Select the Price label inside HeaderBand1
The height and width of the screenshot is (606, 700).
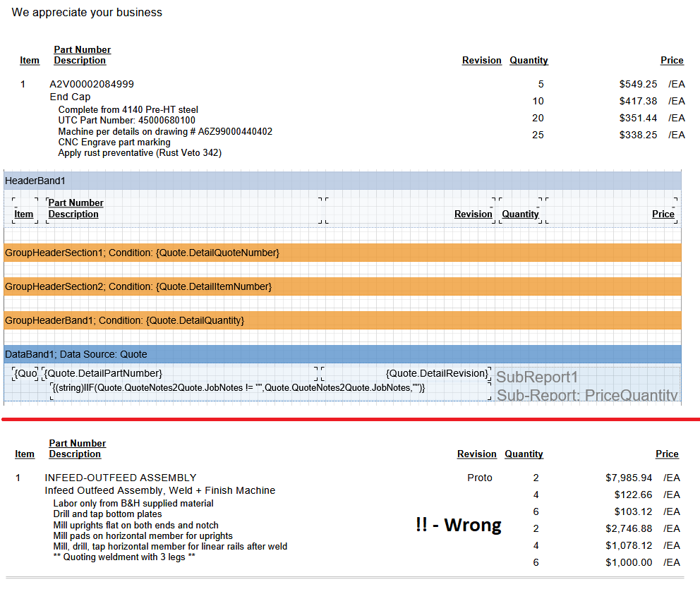tap(663, 214)
